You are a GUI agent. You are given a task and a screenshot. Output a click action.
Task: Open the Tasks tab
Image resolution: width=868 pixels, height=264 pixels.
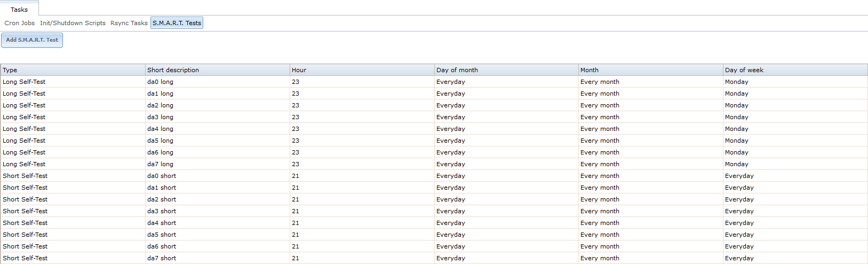tap(19, 9)
